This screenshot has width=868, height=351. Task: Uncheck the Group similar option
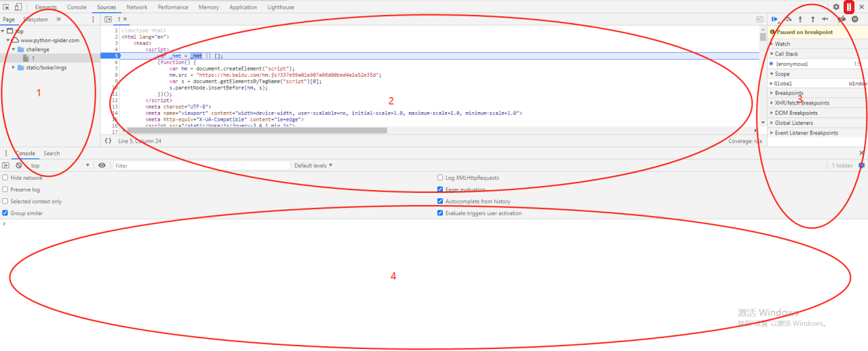(x=5, y=213)
